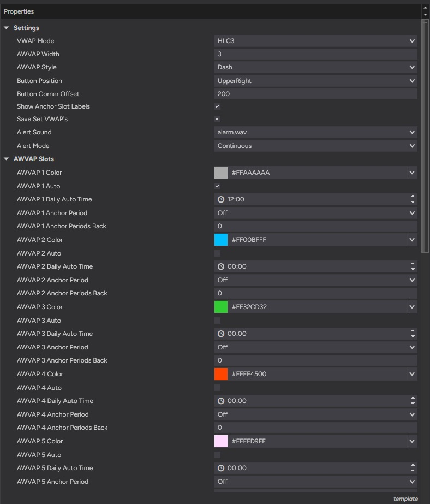Enable the AWVAP 2 Auto checkbox
The image size is (430, 504).
pos(217,253)
